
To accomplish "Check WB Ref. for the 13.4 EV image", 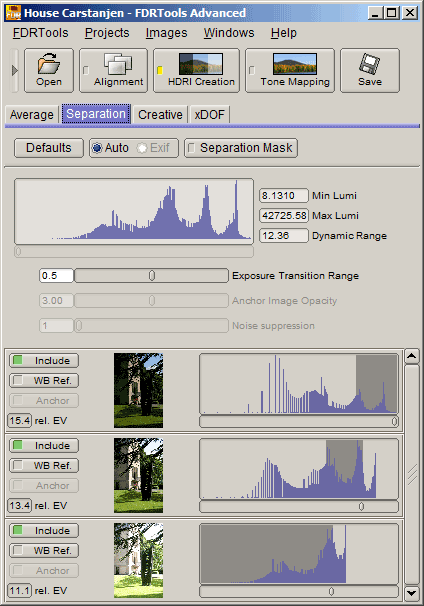I will [x=44, y=466].
